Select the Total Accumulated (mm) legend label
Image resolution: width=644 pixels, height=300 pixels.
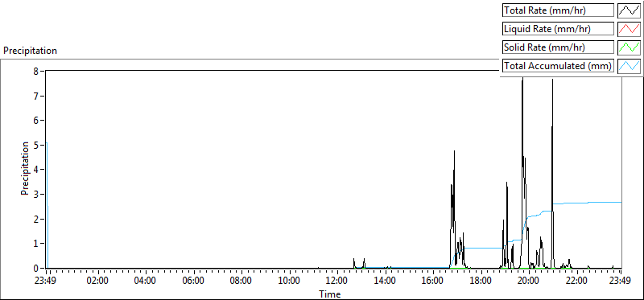558,66
